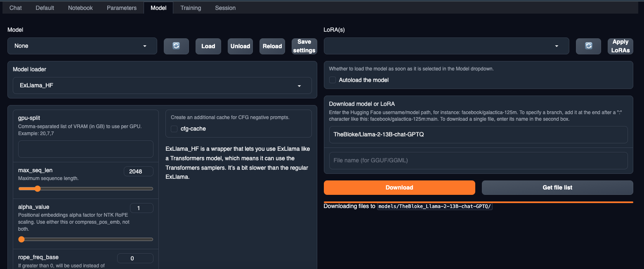Refresh the model list with the refresh icon
This screenshot has width=644, height=269.
(176, 46)
